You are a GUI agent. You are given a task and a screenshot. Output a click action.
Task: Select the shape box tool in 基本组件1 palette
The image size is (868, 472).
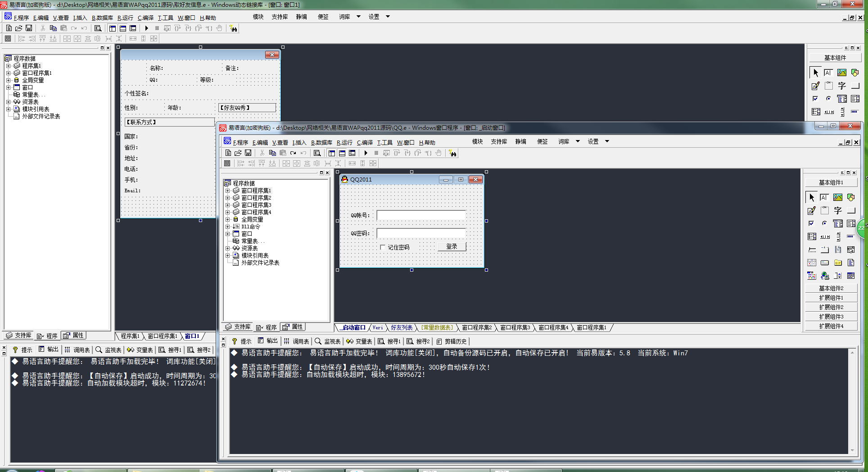tap(850, 197)
